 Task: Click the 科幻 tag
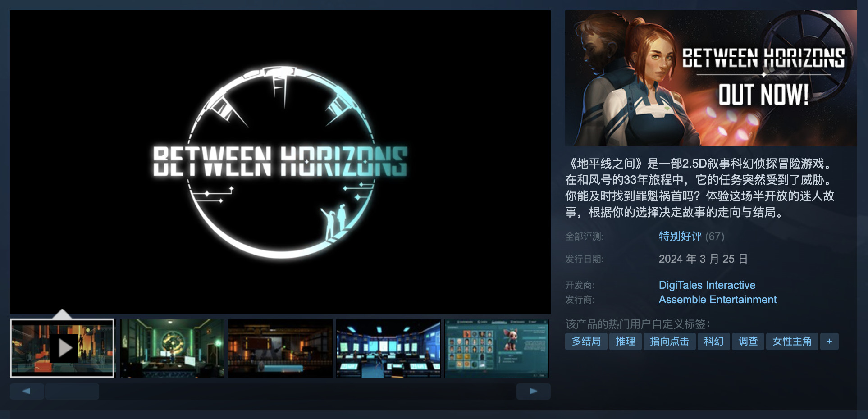point(713,342)
